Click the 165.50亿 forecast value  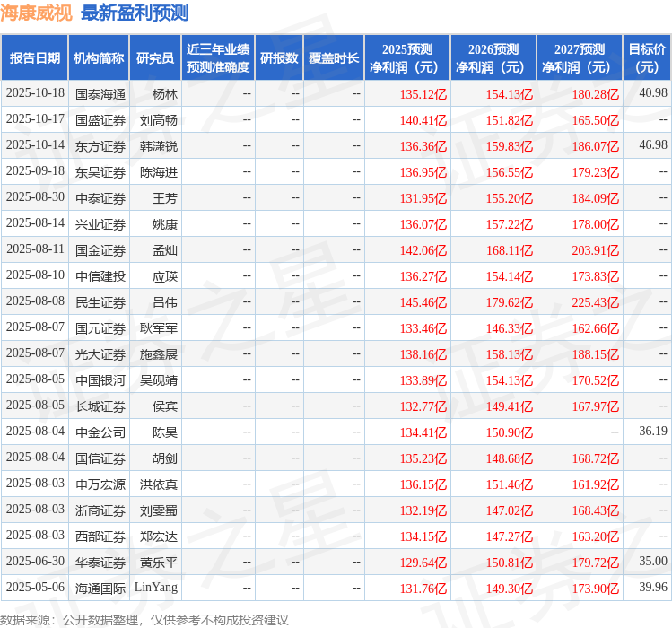[595, 120]
